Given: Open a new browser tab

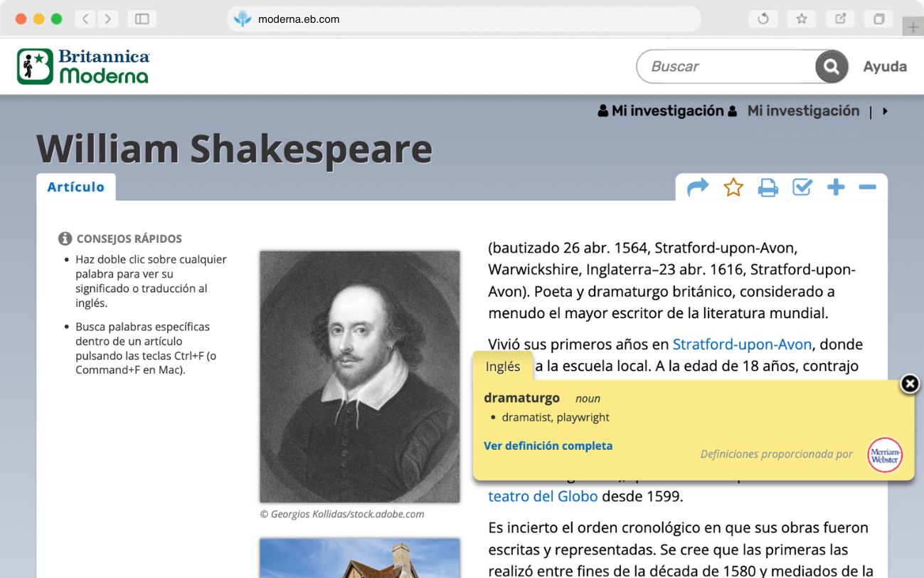Looking at the screenshot, I should point(913,28).
